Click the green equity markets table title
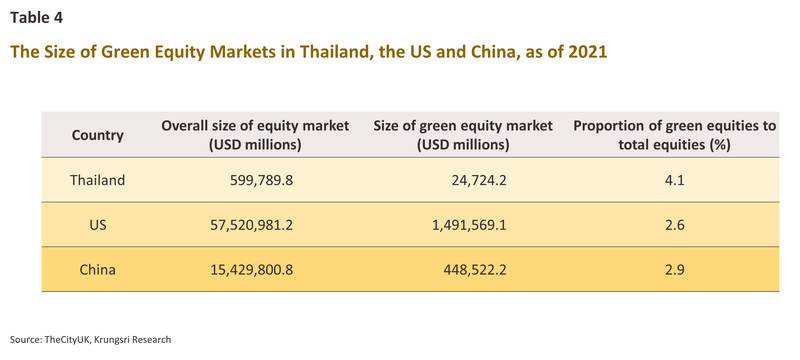The image size is (800, 360). click(x=309, y=53)
